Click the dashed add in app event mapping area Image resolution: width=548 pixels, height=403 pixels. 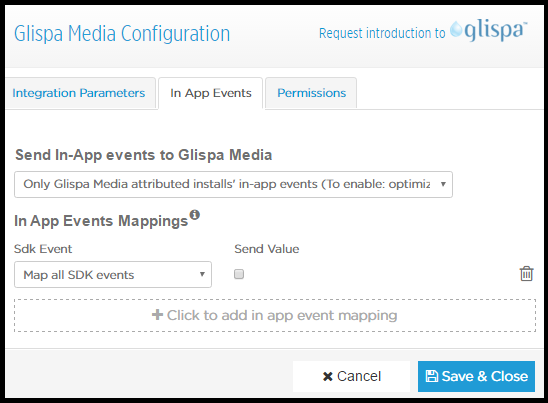tap(275, 315)
